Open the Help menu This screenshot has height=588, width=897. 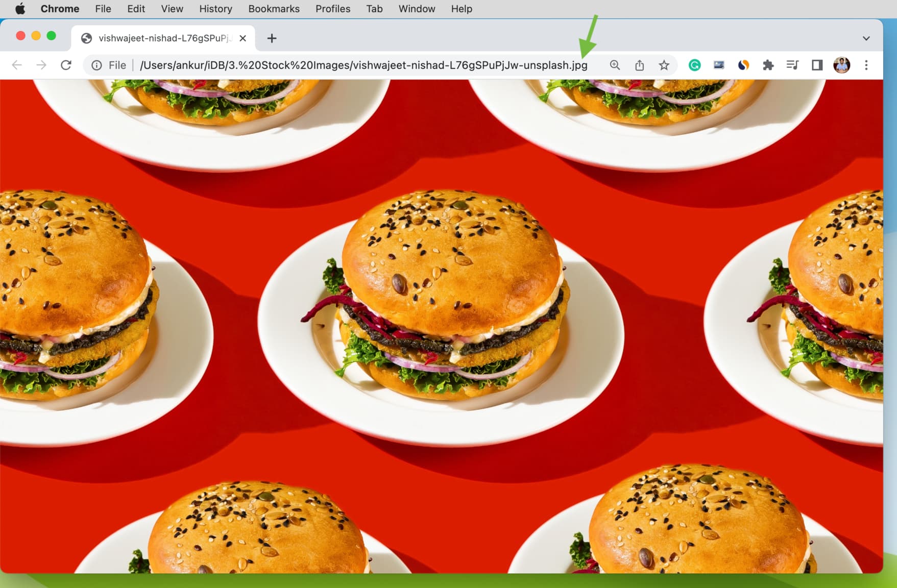click(x=462, y=9)
